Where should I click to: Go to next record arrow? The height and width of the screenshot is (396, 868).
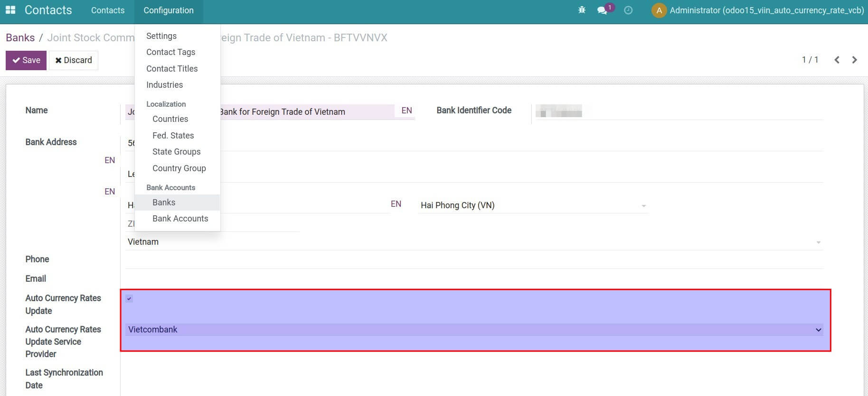[x=854, y=60]
